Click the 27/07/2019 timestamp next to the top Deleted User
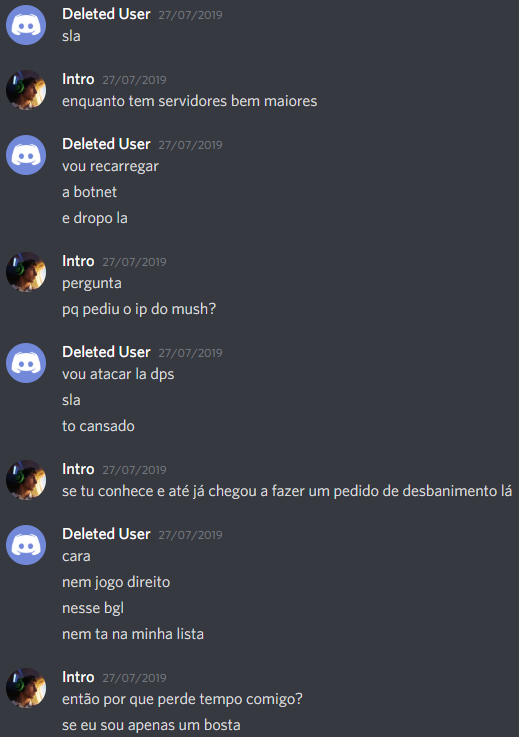The height and width of the screenshot is (737, 519). [x=190, y=15]
